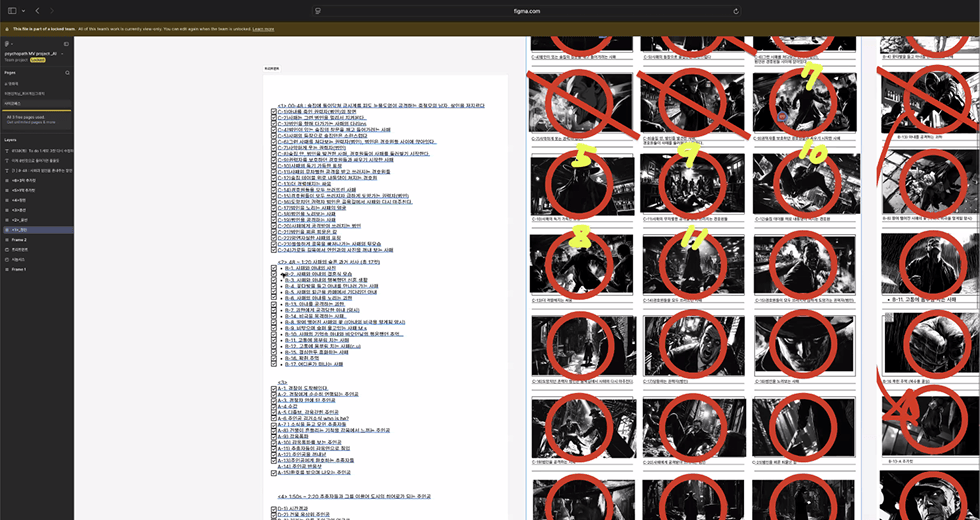Select the clenched fist storyboard thumbnail
The width and height of the screenshot is (980, 520).
point(931,345)
